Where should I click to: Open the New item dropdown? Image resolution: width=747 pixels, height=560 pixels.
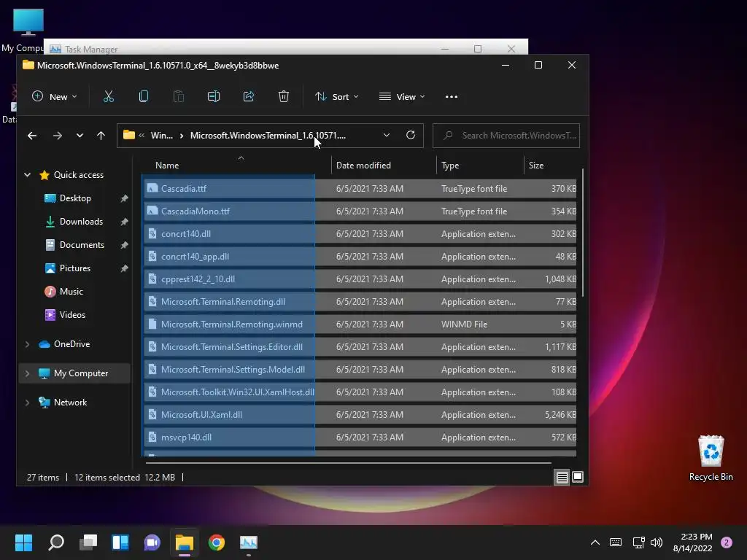click(54, 97)
